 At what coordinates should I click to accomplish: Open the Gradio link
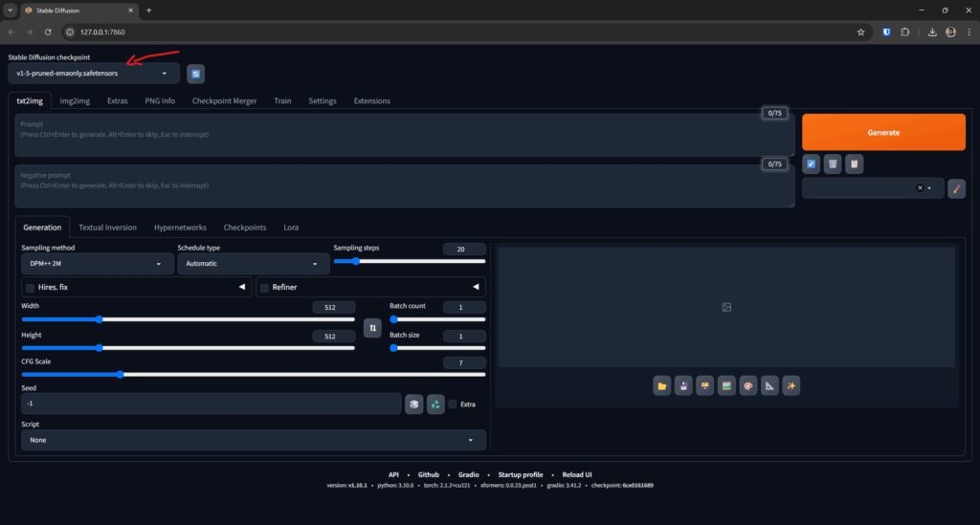(x=469, y=474)
